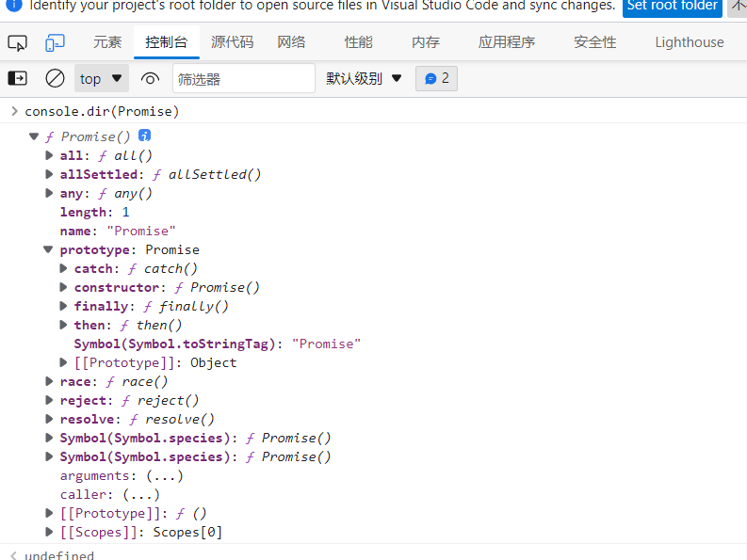Open the Lighthouse tab

(x=690, y=42)
